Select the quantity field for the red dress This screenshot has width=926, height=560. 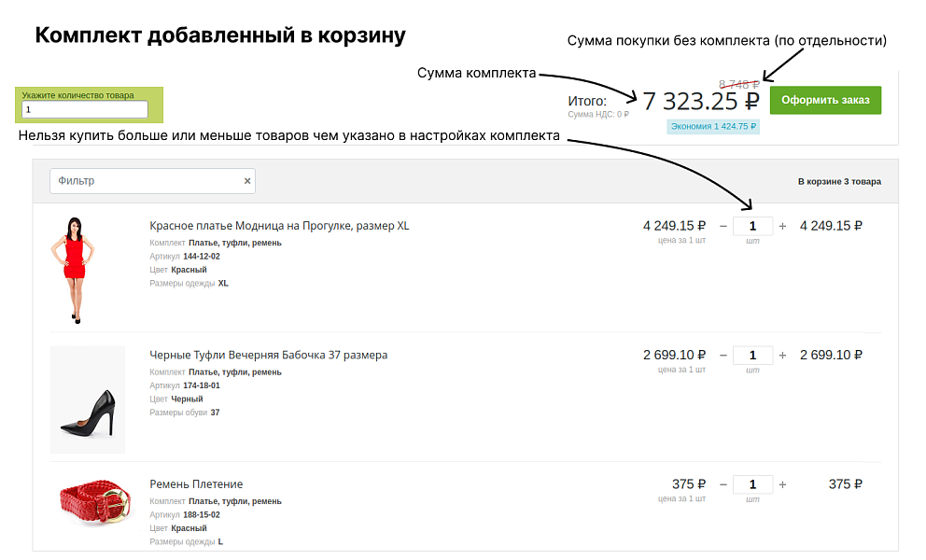(x=752, y=226)
